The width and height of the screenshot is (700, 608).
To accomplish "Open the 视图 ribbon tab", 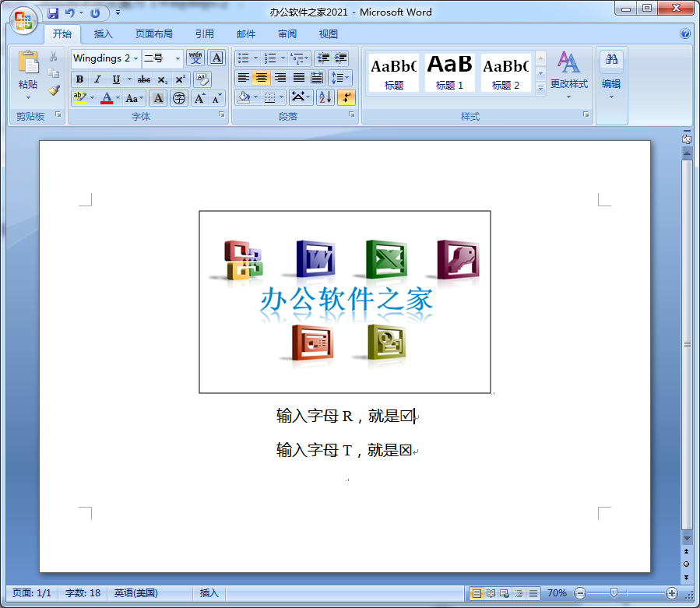I will point(328,34).
